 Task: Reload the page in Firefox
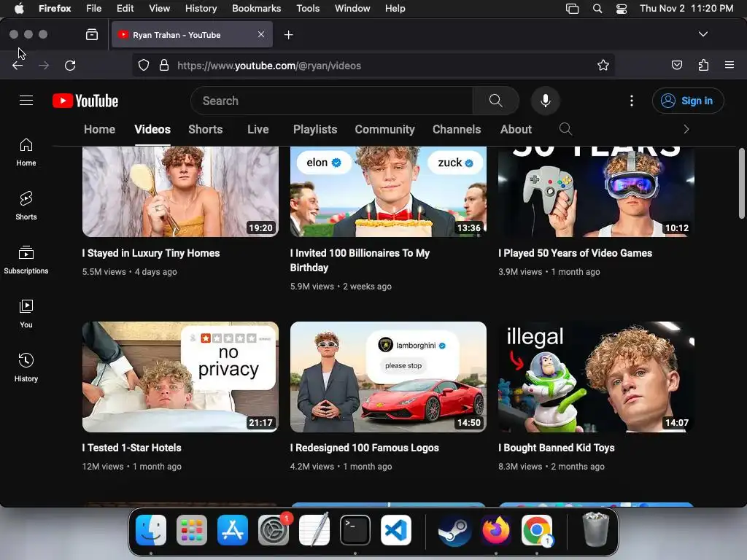(70, 65)
